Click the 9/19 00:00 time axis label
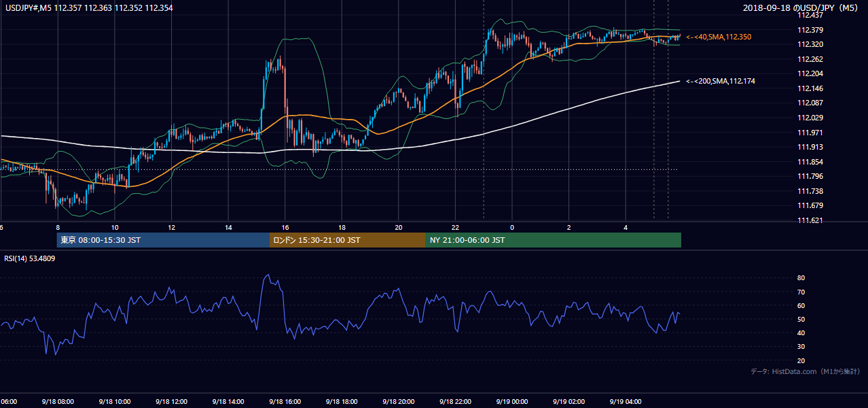The width and height of the screenshot is (868, 408). click(511, 401)
